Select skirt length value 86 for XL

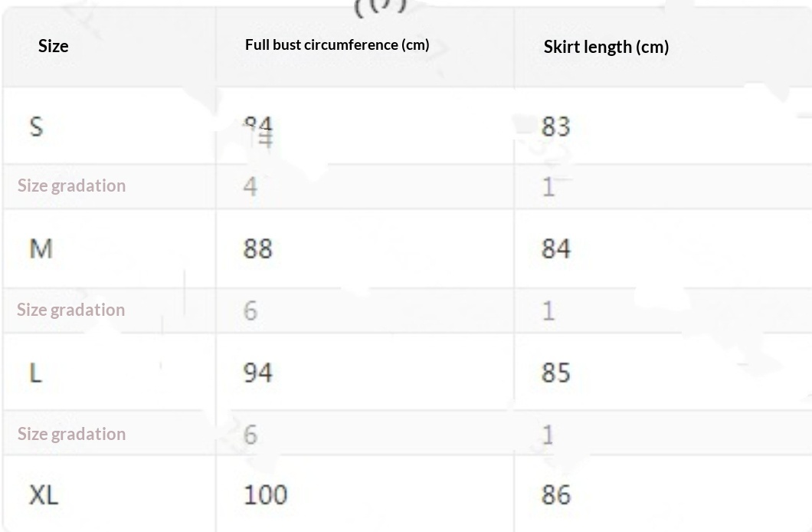pos(556,495)
